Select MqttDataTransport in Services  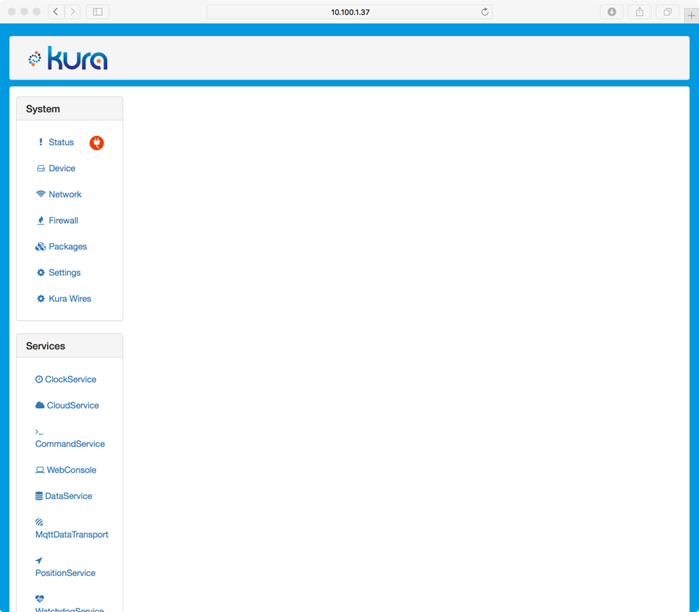pyautogui.click(x=72, y=534)
